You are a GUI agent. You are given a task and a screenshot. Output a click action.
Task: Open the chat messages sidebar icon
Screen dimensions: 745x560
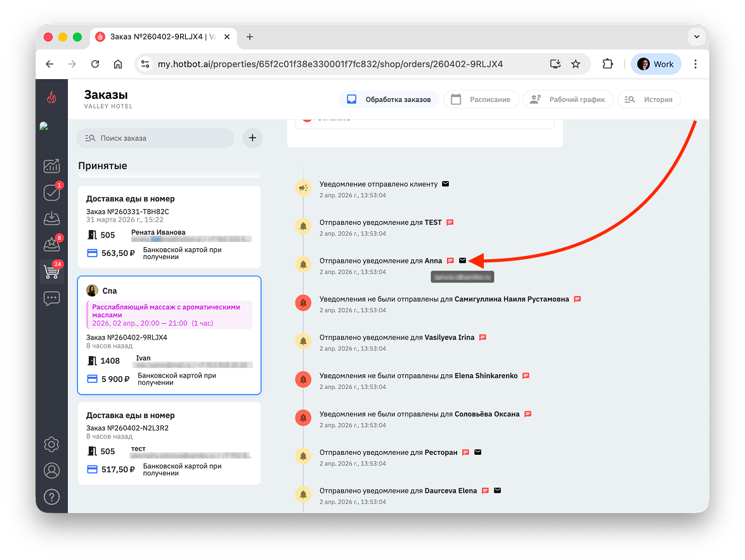pos(51,298)
